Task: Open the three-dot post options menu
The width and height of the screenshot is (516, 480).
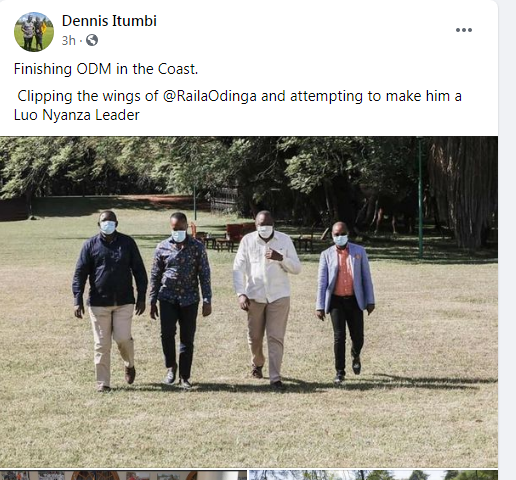Action: point(464,30)
